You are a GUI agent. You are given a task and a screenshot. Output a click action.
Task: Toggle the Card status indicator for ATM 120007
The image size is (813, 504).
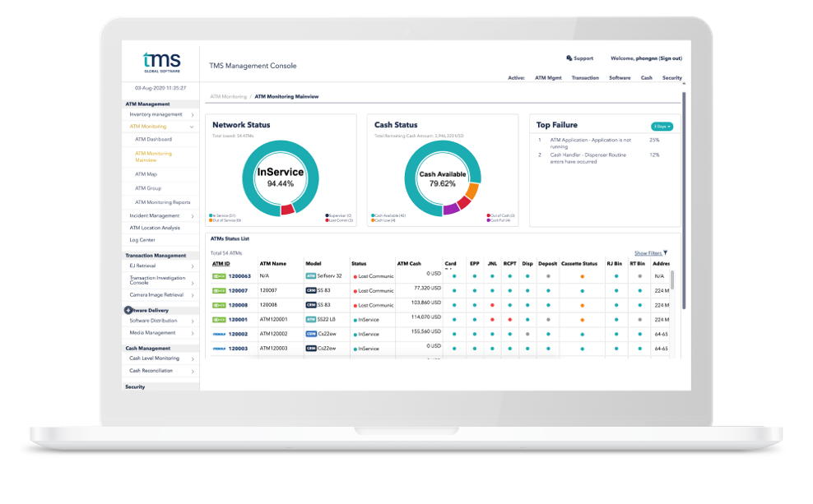pyautogui.click(x=456, y=290)
